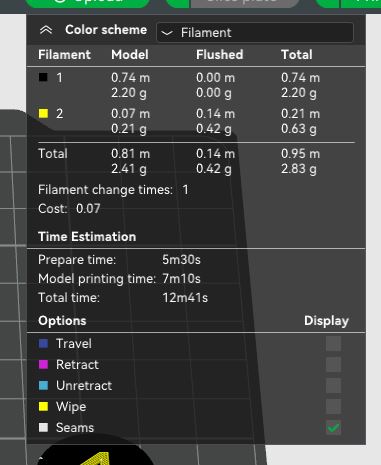Screen dimensions: 381x465
Task: Click the Cost value 0.07
Action: click(88, 209)
